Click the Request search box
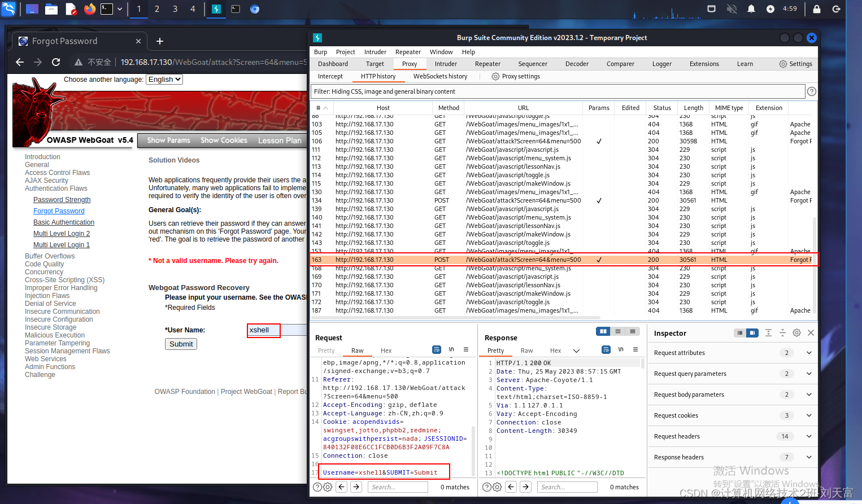This screenshot has height=504, width=862. (398, 487)
